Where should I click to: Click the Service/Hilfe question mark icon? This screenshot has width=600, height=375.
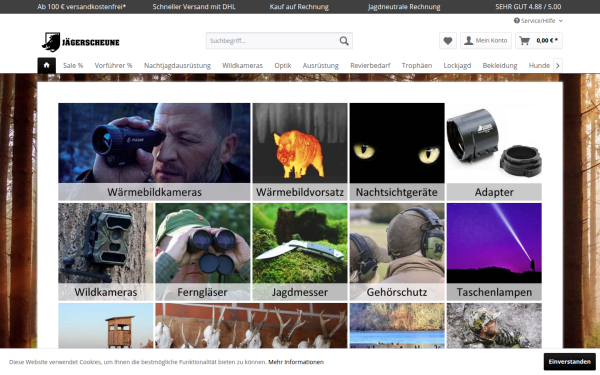[x=517, y=21]
